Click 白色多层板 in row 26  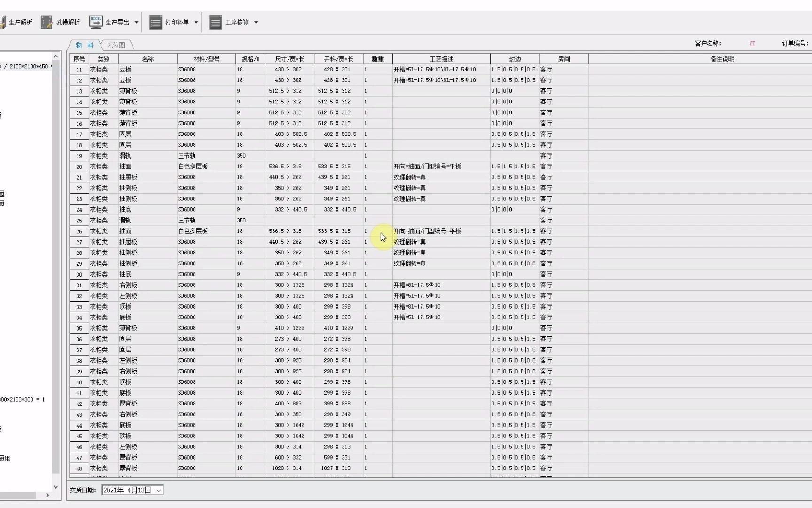coord(193,231)
